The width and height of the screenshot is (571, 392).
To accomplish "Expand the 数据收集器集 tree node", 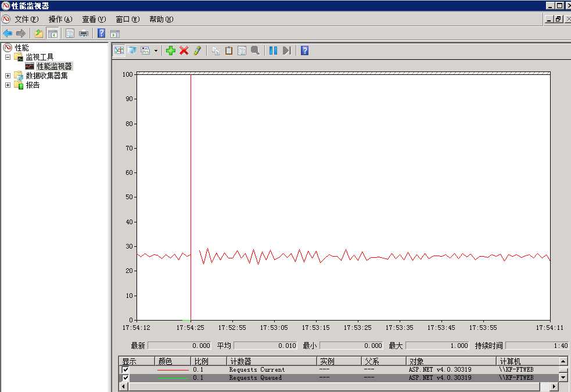I will click(8, 75).
